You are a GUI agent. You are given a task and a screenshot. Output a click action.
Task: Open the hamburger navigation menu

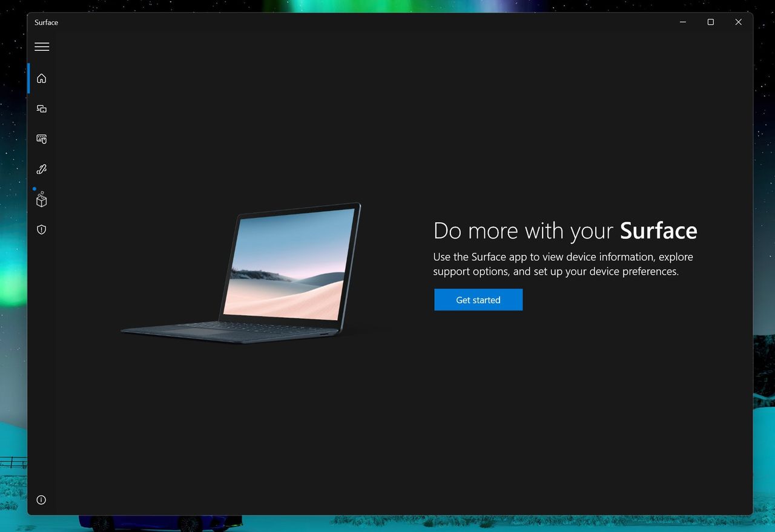42,47
